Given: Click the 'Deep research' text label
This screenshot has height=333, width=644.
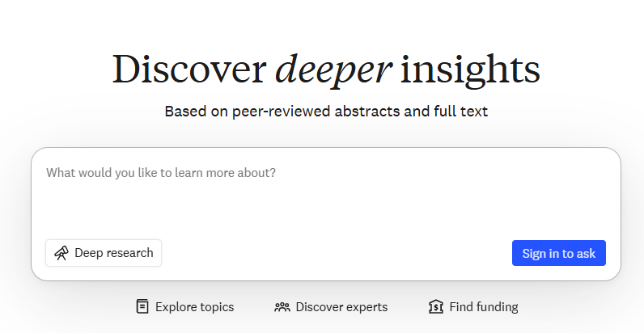Looking at the screenshot, I should [114, 253].
